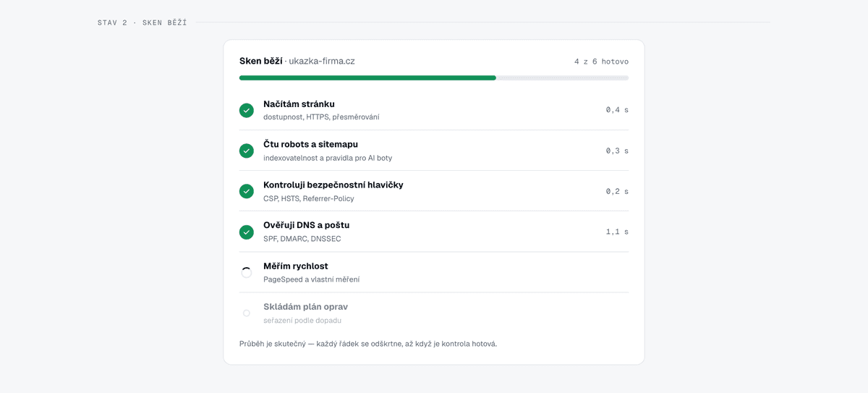Click the 1,1 s duration value

617,232
